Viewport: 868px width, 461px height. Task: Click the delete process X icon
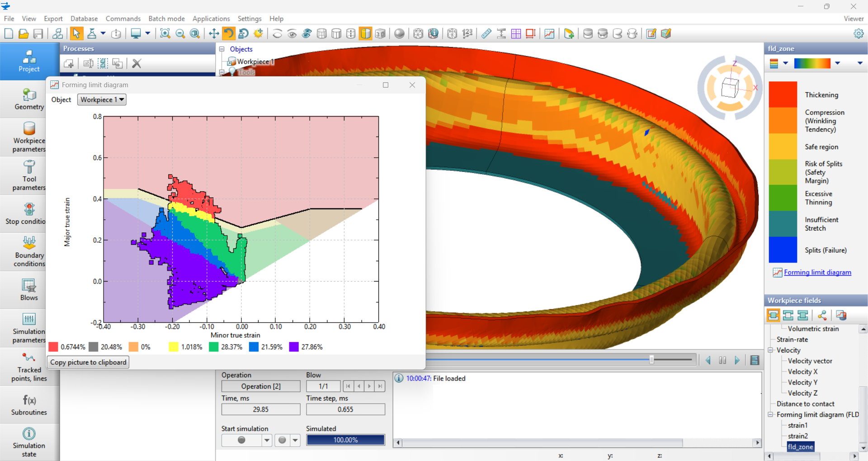pyautogui.click(x=137, y=64)
